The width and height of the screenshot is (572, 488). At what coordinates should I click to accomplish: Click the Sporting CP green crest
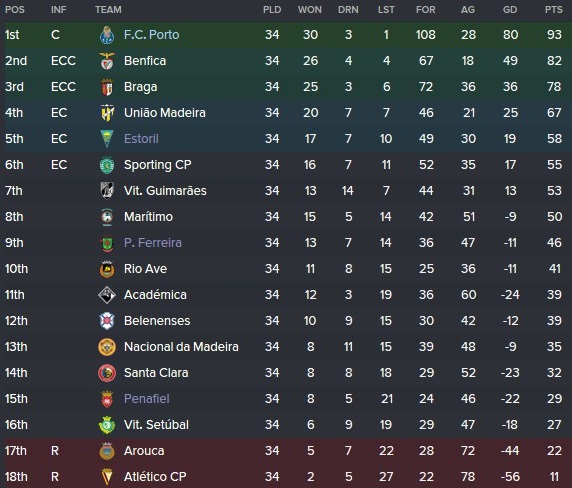tap(107, 165)
